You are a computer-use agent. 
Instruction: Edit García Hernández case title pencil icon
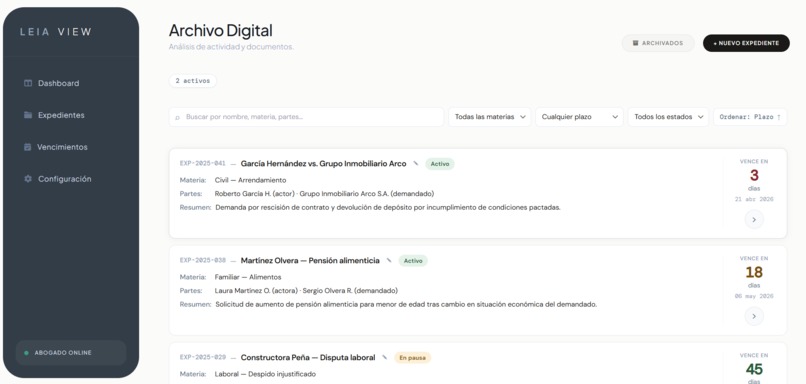(415, 163)
